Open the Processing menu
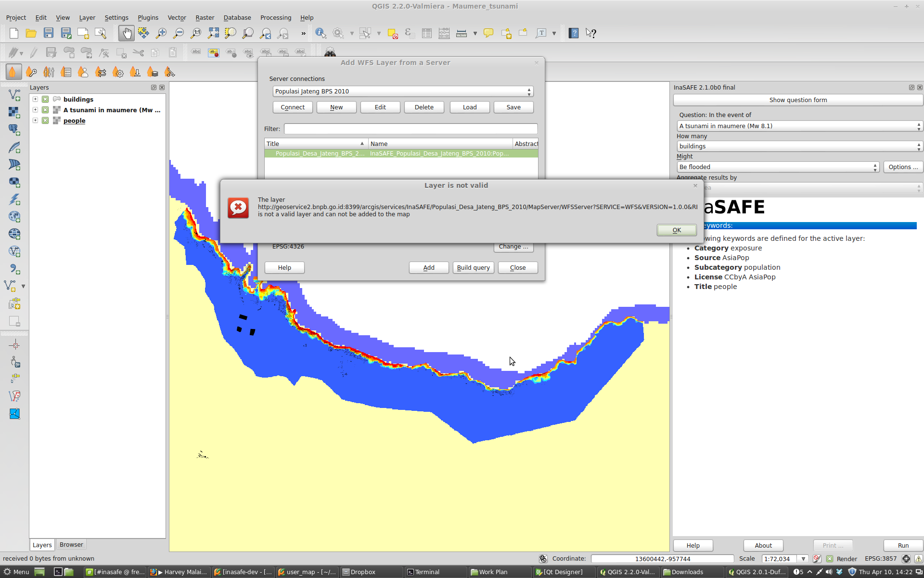This screenshot has height=578, width=924. pyautogui.click(x=276, y=18)
